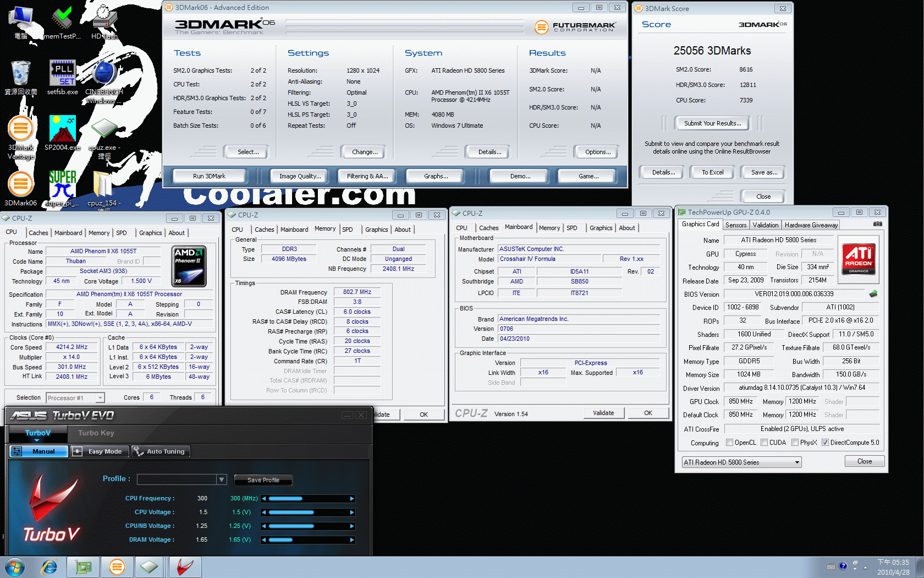Open the Caches tab in left CPU-Z window
The width and height of the screenshot is (924, 578).
click(x=38, y=233)
